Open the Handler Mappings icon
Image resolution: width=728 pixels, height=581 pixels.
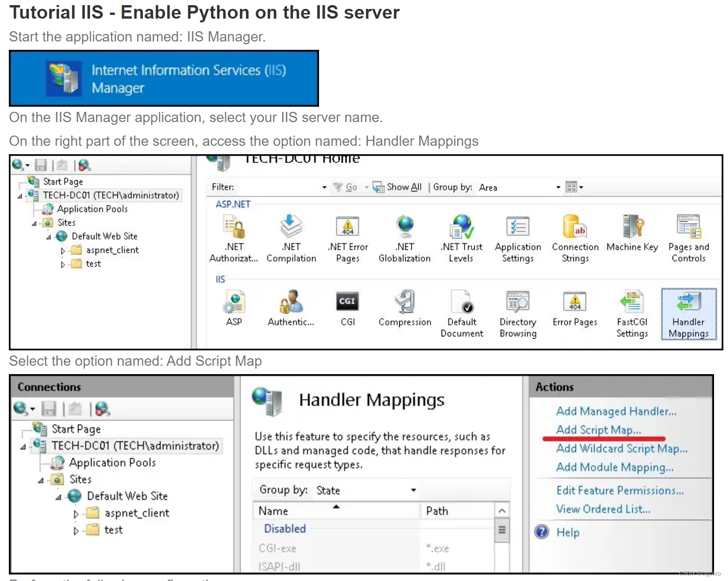tap(689, 314)
